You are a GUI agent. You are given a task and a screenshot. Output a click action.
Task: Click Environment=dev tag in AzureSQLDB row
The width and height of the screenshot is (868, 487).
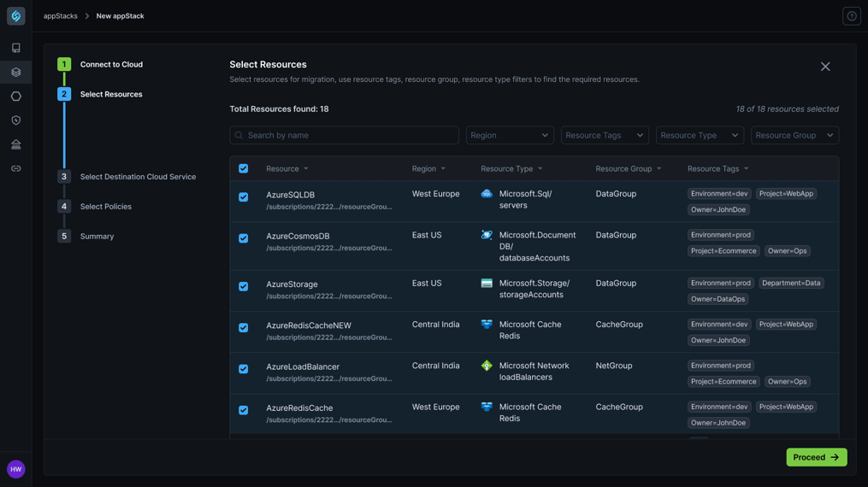pyautogui.click(x=719, y=193)
